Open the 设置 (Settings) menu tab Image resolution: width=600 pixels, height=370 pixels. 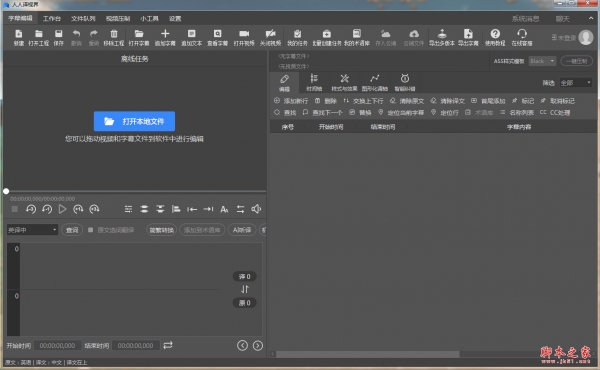pyautogui.click(x=175, y=18)
